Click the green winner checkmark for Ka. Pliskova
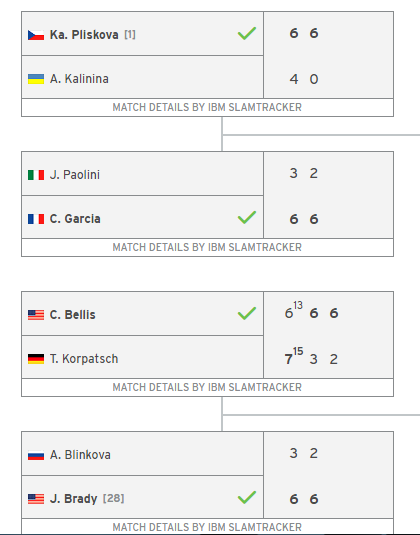Image resolution: width=420 pixels, height=535 pixels. pos(247,33)
